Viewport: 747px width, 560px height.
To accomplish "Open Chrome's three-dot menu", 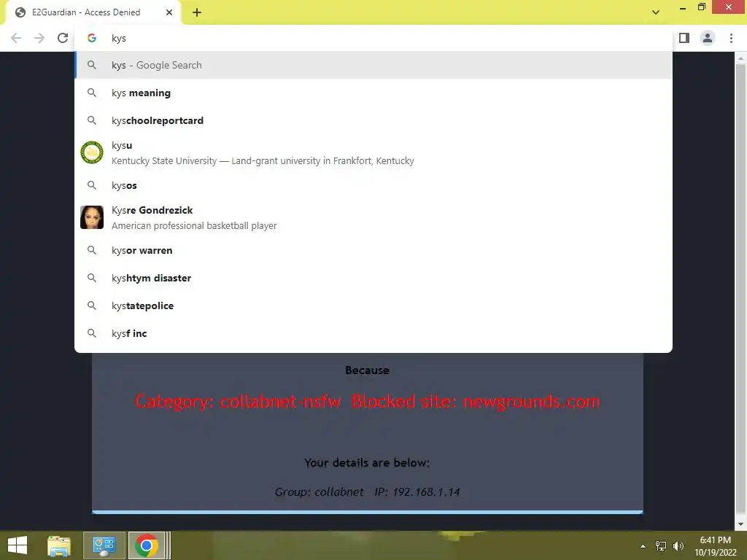I will click(x=731, y=38).
